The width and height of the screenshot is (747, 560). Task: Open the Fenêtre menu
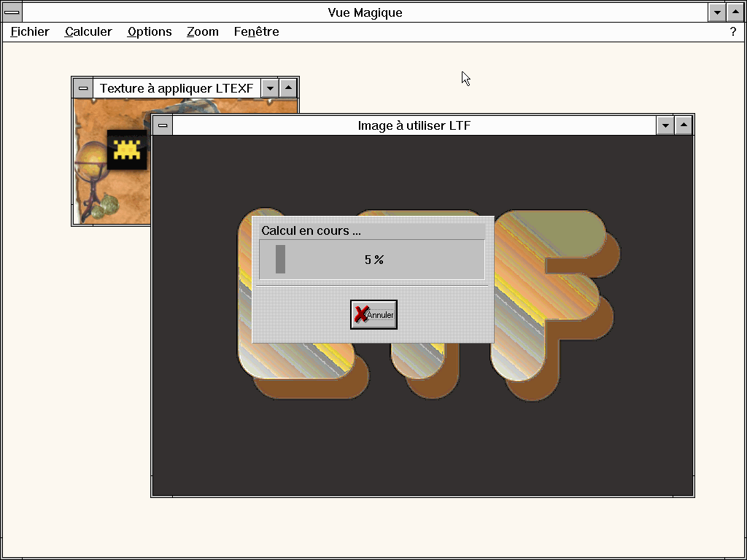256,32
